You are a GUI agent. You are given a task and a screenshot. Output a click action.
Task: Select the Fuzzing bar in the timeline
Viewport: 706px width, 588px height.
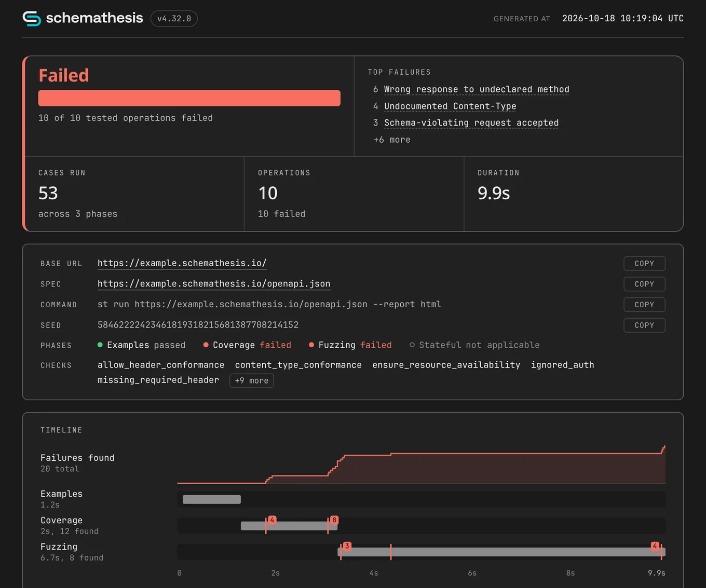pos(501,552)
